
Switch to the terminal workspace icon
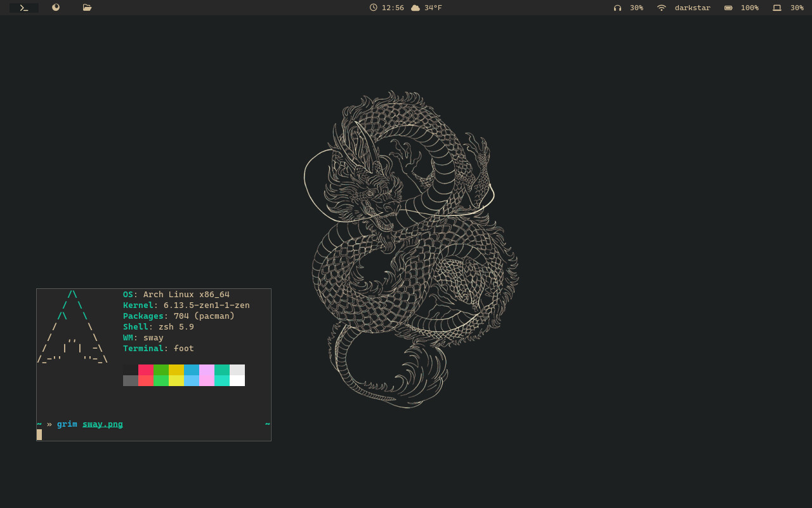click(24, 8)
